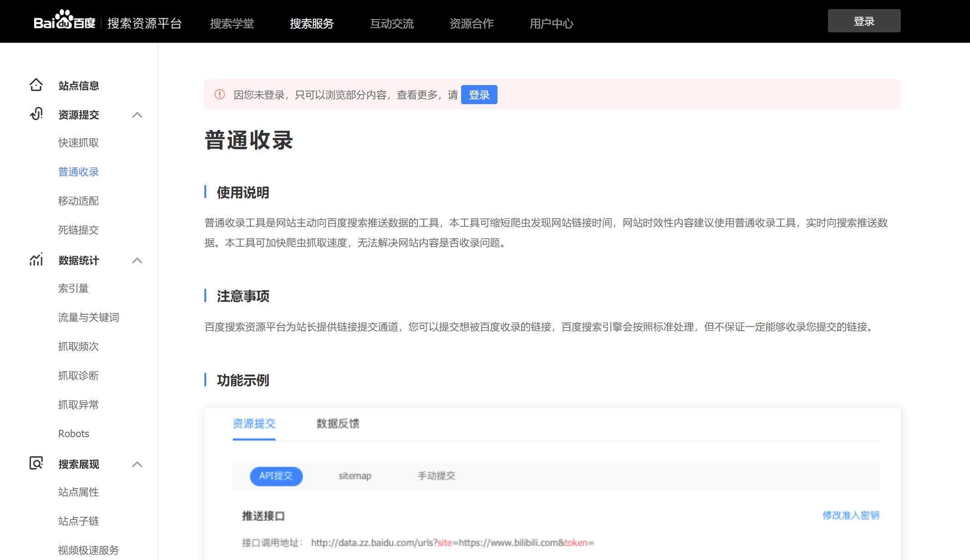Click the search icon beside 搜索展现
The height and width of the screenshot is (560, 970).
coord(36,463)
